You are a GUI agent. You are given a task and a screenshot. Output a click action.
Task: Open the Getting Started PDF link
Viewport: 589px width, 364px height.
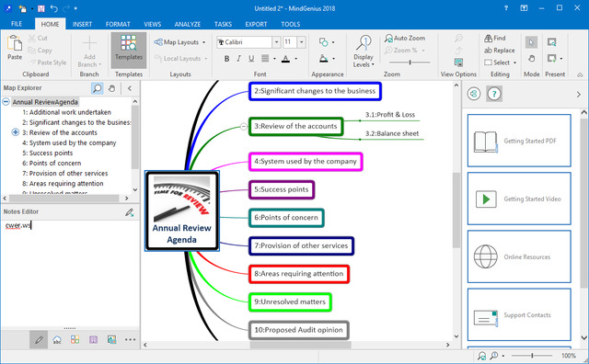click(x=519, y=141)
